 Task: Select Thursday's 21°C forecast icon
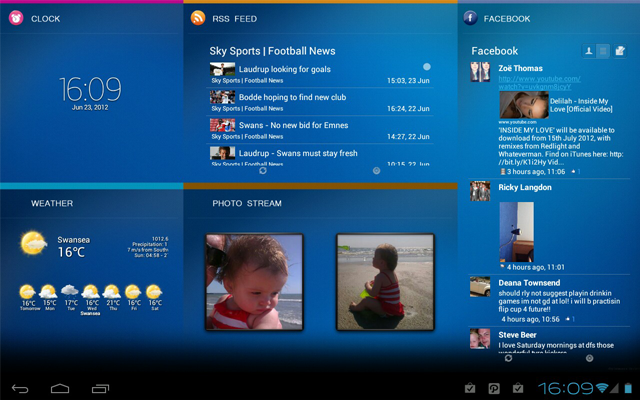pos(111,292)
